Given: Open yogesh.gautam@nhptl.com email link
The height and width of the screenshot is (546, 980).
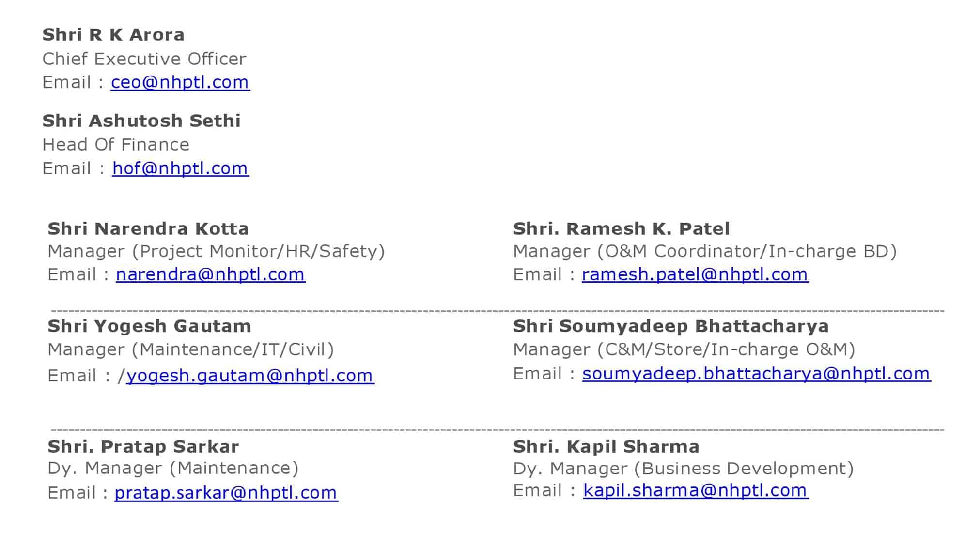Looking at the screenshot, I should click(250, 376).
